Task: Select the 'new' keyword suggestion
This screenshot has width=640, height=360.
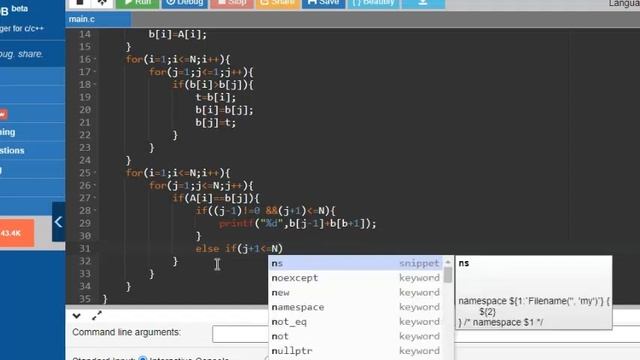Action: [356, 293]
